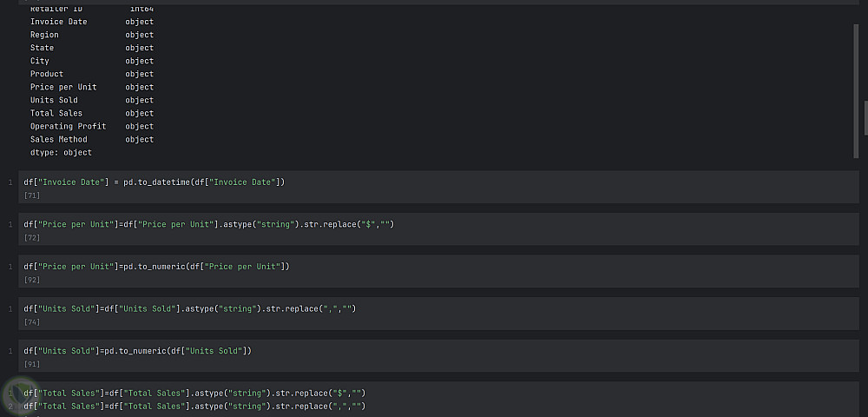
Task: Click the Units Sold str.replace code cell
Action: point(190,308)
